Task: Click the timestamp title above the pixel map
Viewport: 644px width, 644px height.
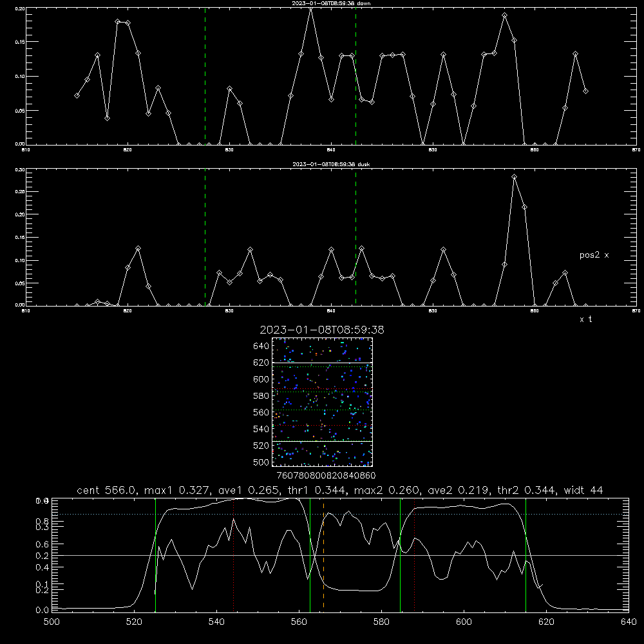Action: (x=322, y=330)
